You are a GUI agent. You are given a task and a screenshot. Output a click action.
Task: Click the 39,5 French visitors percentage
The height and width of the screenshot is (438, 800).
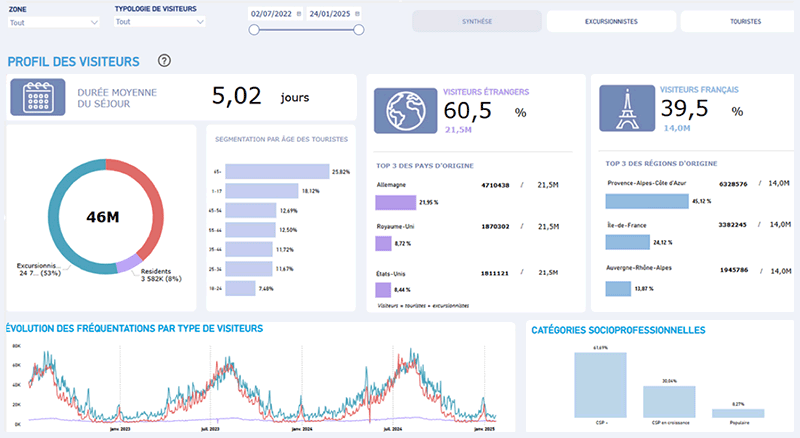click(x=685, y=108)
